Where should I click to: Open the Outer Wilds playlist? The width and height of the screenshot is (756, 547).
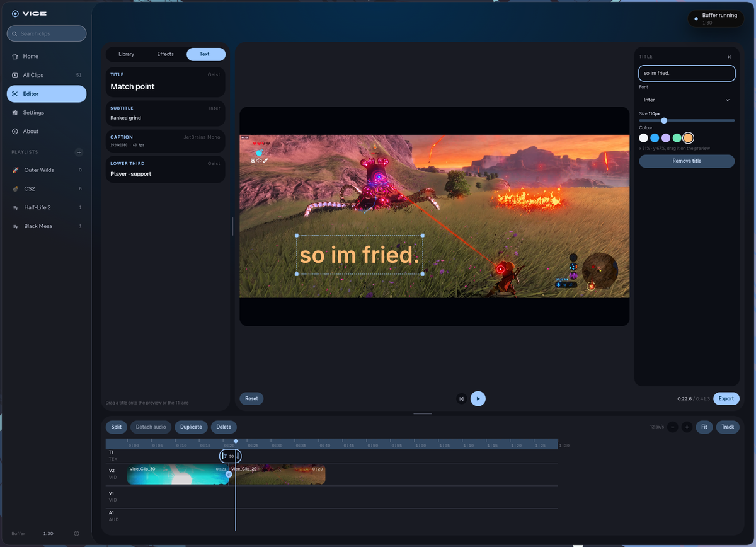point(47,170)
